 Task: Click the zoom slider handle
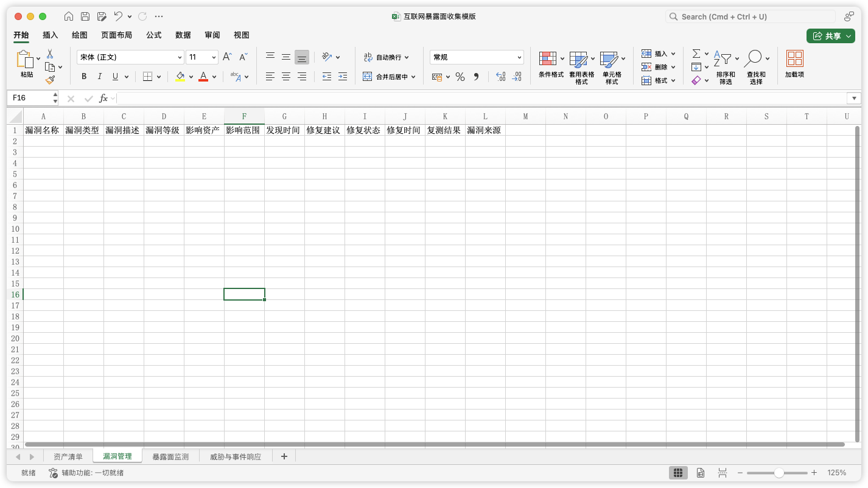(779, 473)
